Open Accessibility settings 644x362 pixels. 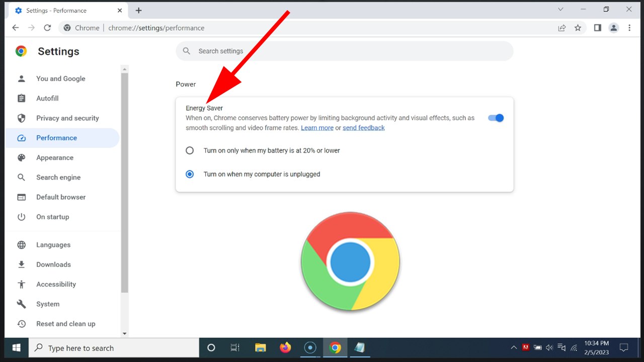[56, 285]
